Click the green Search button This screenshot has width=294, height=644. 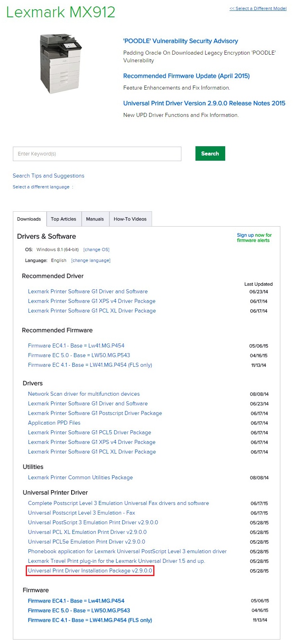click(210, 153)
